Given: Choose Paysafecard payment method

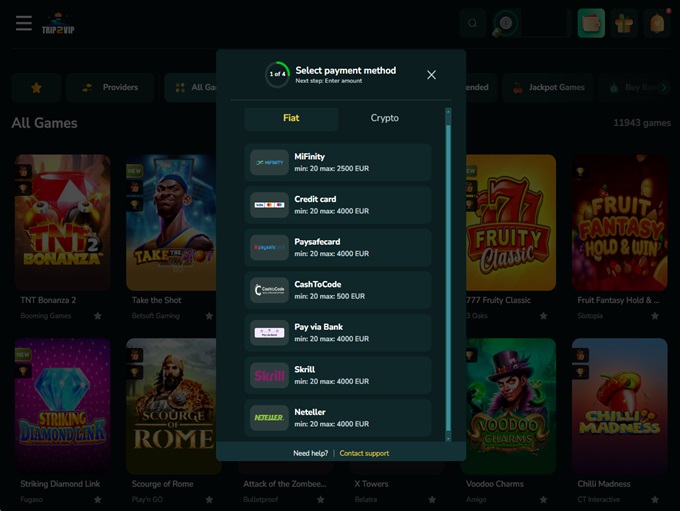Looking at the screenshot, I should pos(340,247).
